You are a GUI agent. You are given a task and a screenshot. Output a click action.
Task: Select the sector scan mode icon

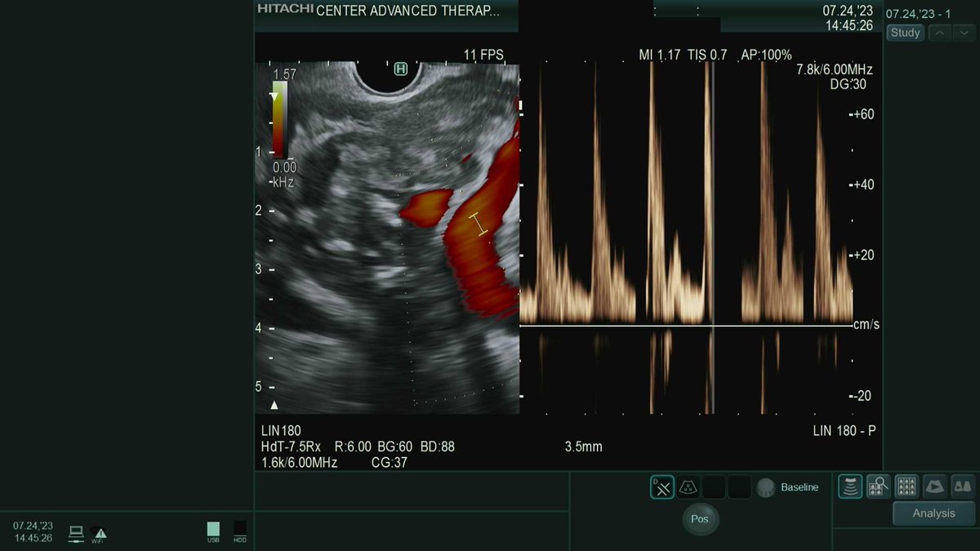coord(688,487)
